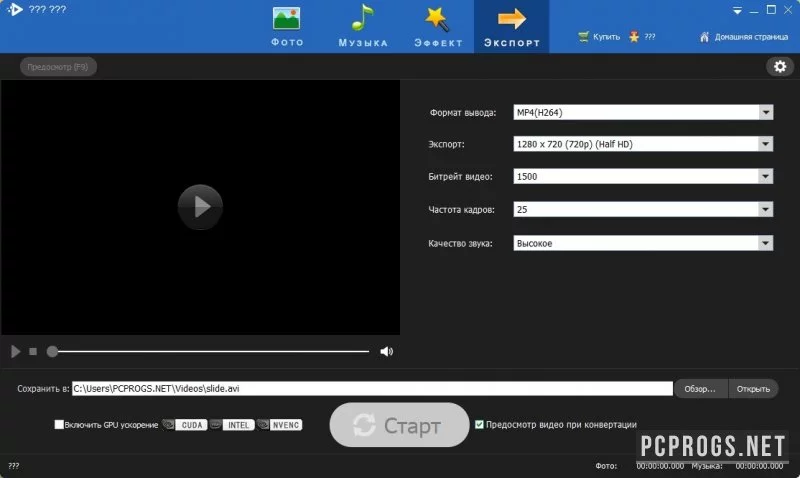Click the Музыка music note icon

pos(362,17)
